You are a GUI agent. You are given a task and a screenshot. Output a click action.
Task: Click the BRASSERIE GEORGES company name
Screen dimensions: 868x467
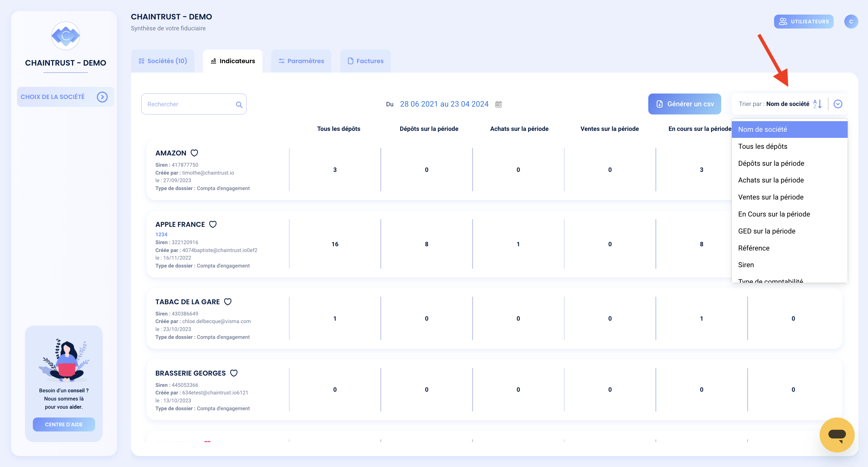click(x=190, y=373)
